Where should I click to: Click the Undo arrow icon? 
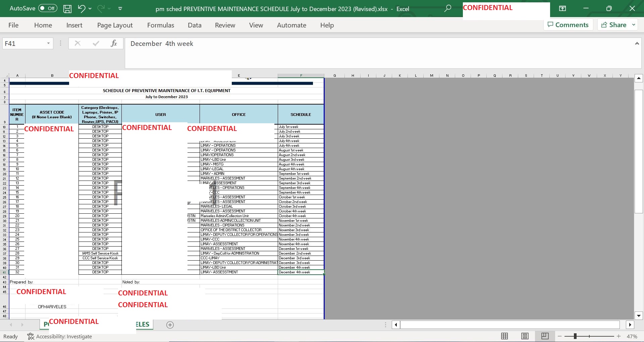pos(82,8)
